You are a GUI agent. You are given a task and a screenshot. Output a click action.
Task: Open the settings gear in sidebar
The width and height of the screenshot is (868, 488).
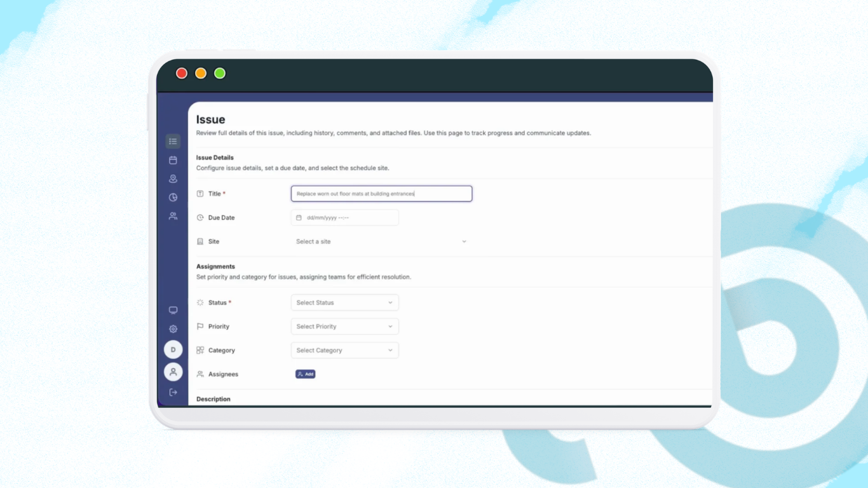(173, 329)
